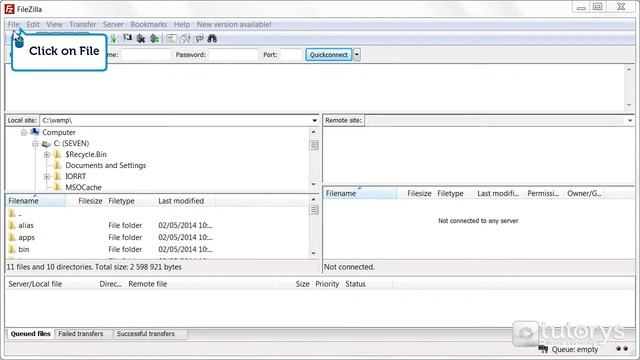Open the Remote site path dropdown
This screenshot has height=360, width=640.
(630, 120)
